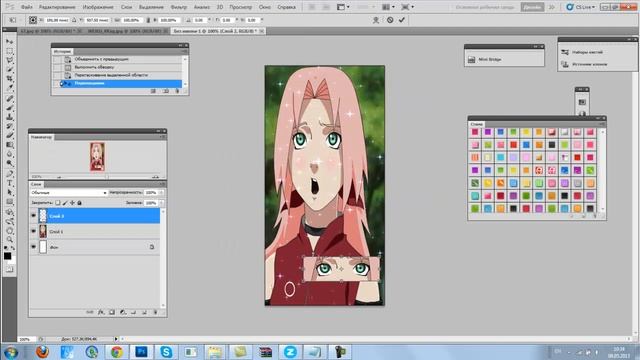The width and height of the screenshot is (640, 360).
Task: Open the File menu
Action: coord(27,7)
